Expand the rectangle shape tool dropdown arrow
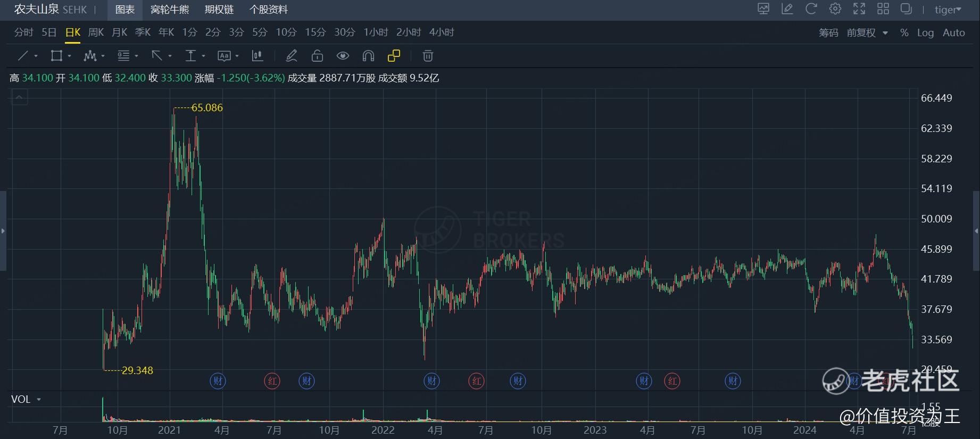 click(x=70, y=56)
